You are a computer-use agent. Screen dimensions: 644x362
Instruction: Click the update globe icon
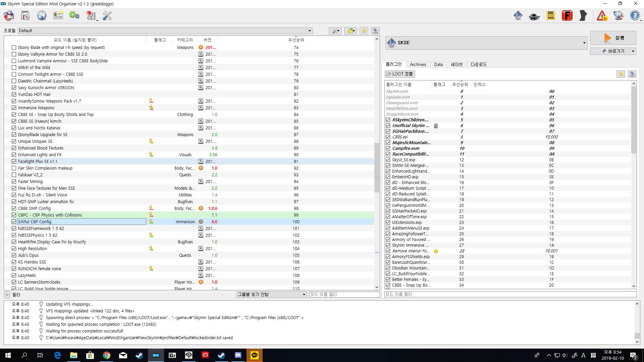click(x=618, y=15)
